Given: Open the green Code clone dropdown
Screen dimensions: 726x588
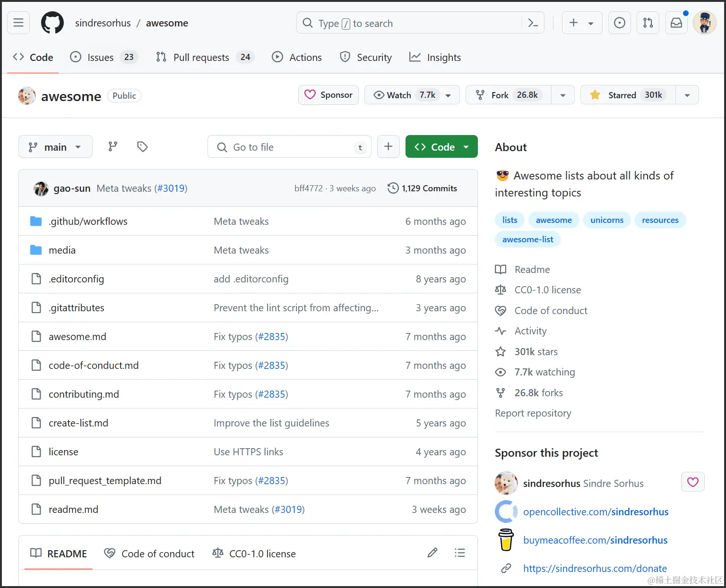Looking at the screenshot, I should pos(441,147).
